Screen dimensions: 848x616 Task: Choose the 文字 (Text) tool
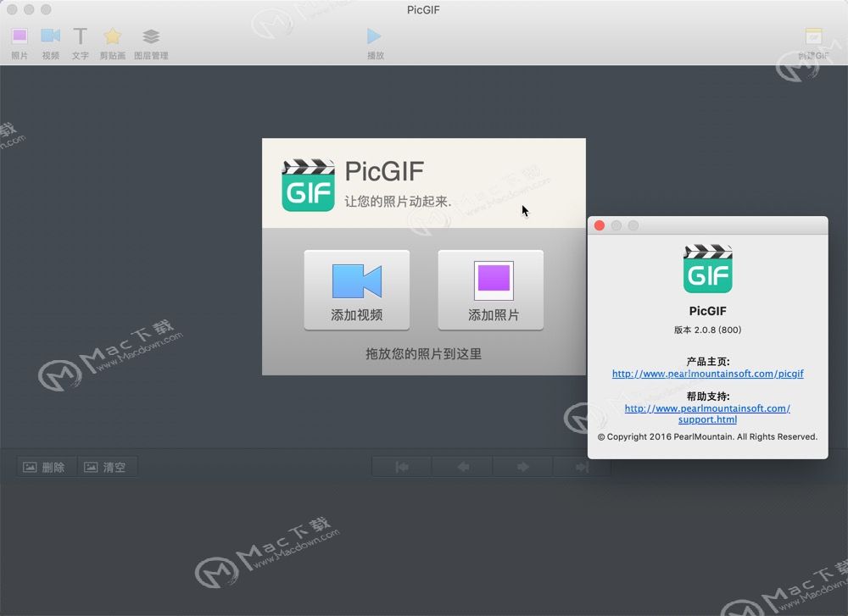(80, 43)
